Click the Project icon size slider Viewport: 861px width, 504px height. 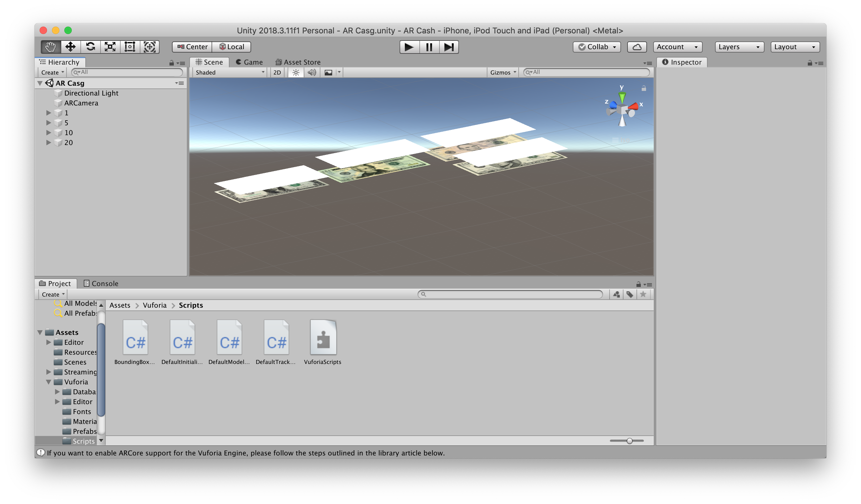click(x=627, y=441)
